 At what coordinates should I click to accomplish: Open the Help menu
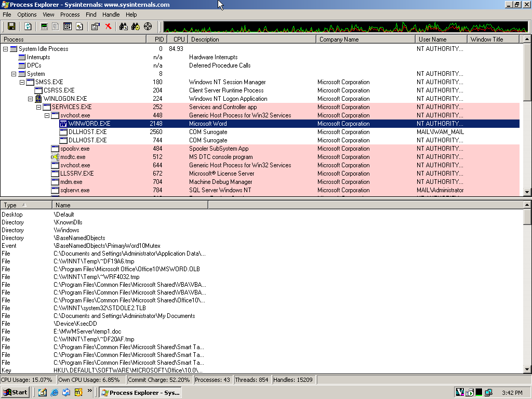(131, 15)
